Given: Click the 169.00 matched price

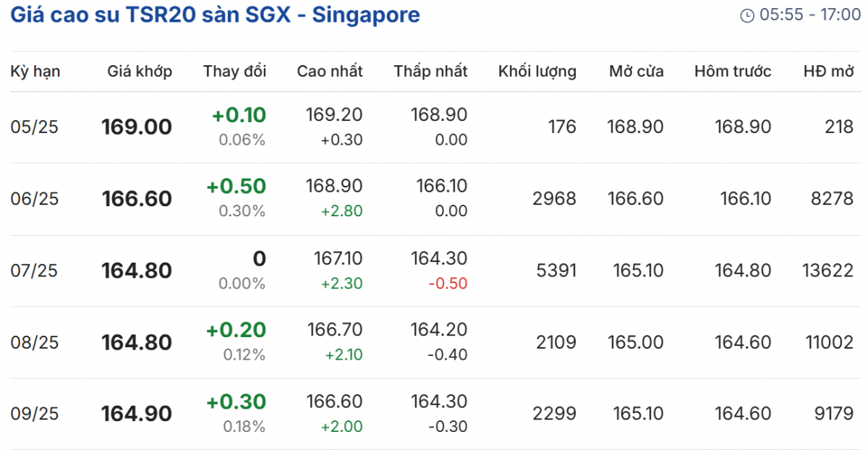Looking at the screenshot, I should [x=137, y=127].
